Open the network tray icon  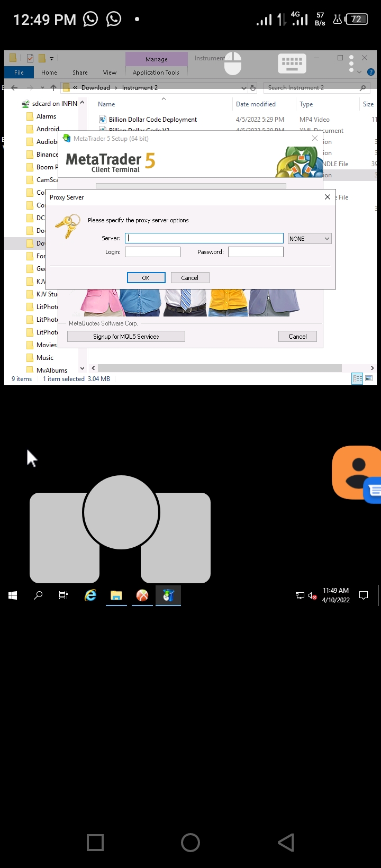click(x=300, y=595)
